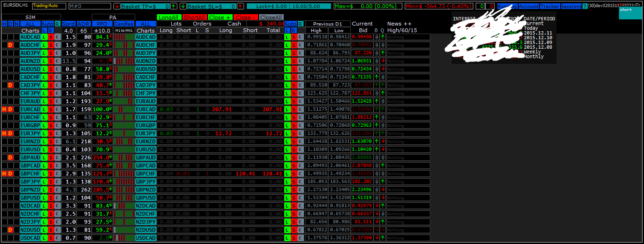Click the green up arrow after Basket TP
644x244 pixels.
pos(174,6)
